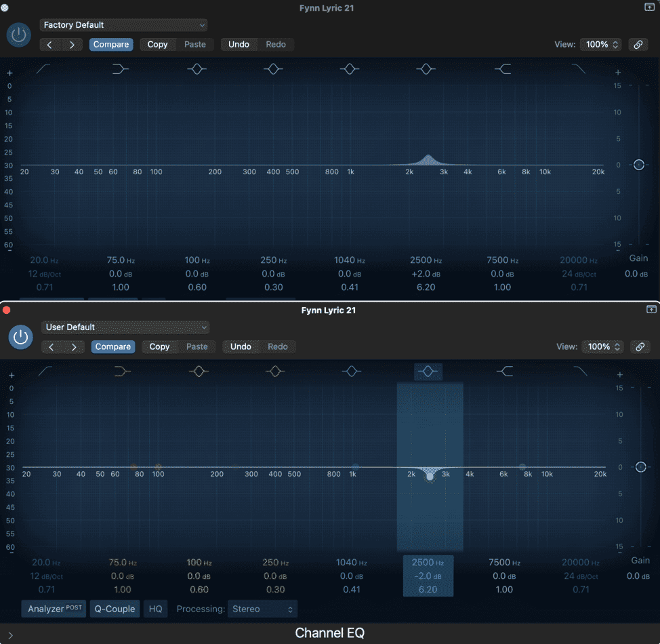660x644 pixels.
Task: Click the 6.20 Q value in the top EQ
Action: point(426,287)
